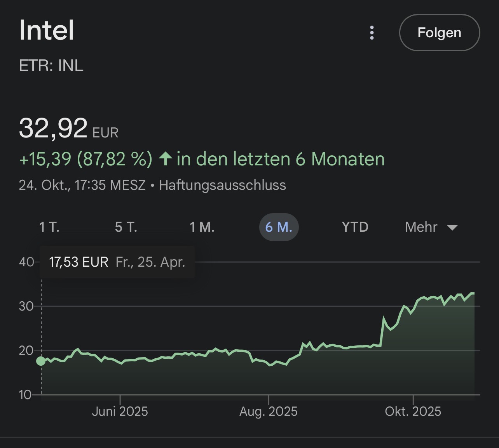
Task: Click the Okt. 2025 axis label
Action: (413, 412)
